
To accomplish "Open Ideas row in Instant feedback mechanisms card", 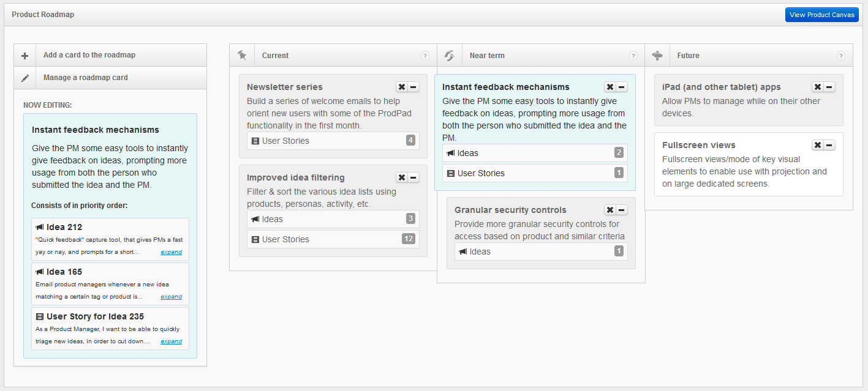I will tap(535, 153).
